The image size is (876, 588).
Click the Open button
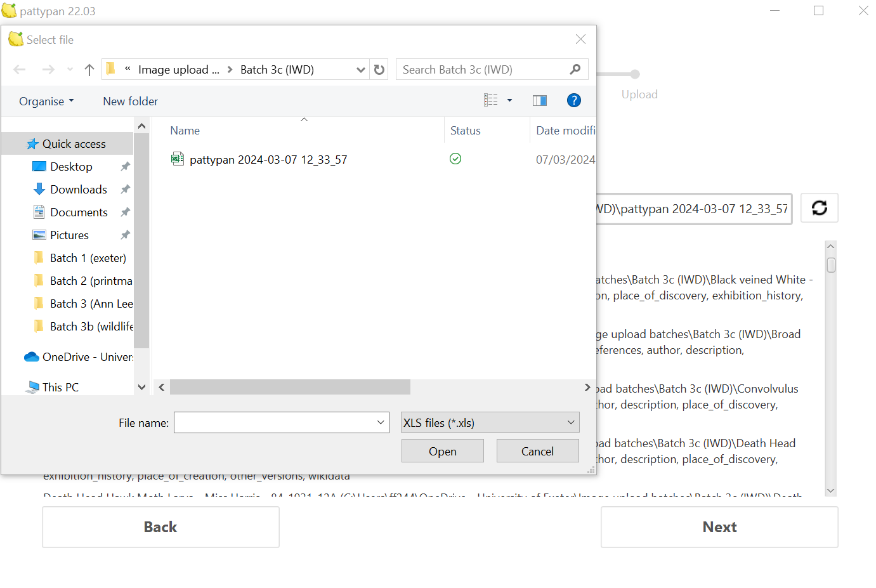coord(443,451)
